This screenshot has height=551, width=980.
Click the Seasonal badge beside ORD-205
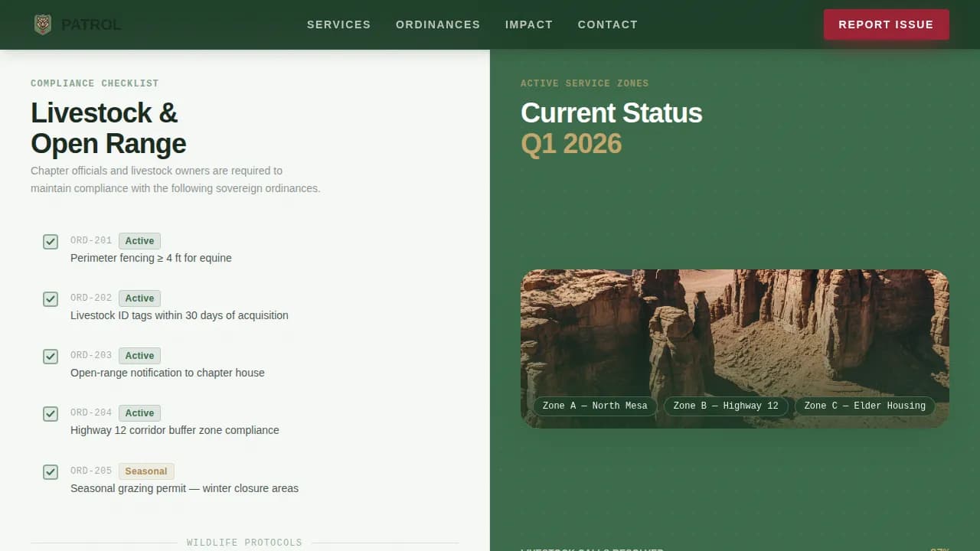point(146,471)
